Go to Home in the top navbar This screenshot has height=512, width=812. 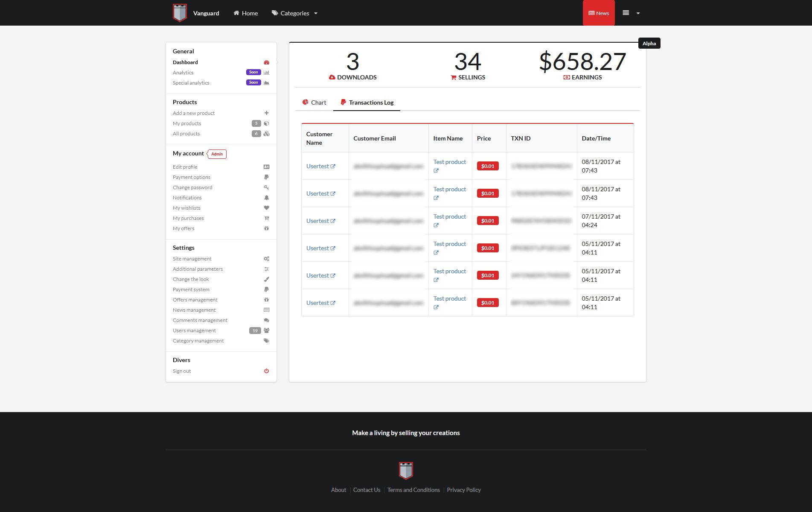tap(245, 13)
